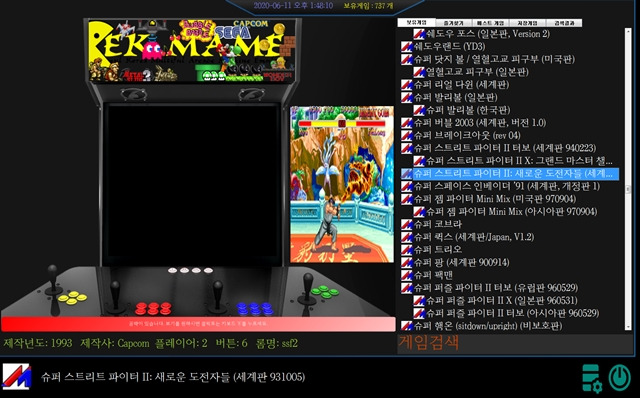Image resolution: width=640 pixels, height=398 pixels.
Task: Click the icon beside 슈퍼 버블 2003
Action: click(x=407, y=123)
